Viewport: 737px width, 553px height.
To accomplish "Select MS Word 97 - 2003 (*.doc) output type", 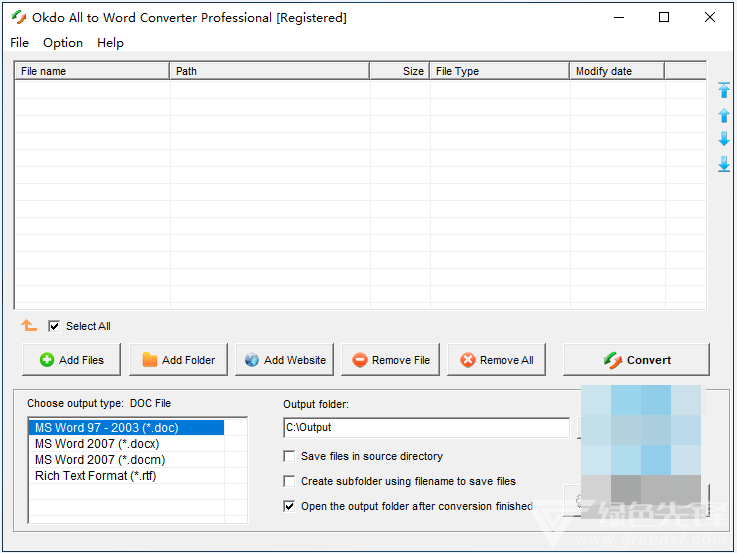I will pyautogui.click(x=126, y=428).
